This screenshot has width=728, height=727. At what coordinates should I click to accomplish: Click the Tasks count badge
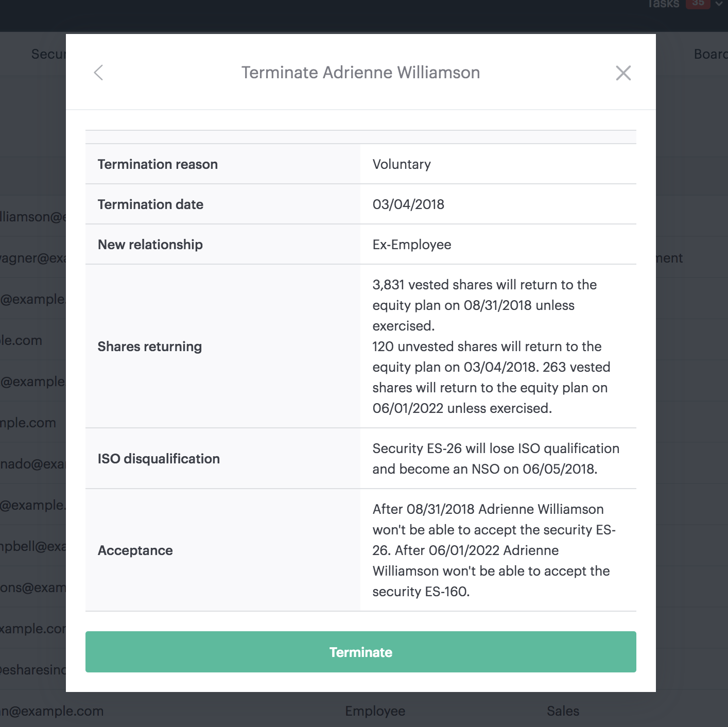[x=698, y=4]
